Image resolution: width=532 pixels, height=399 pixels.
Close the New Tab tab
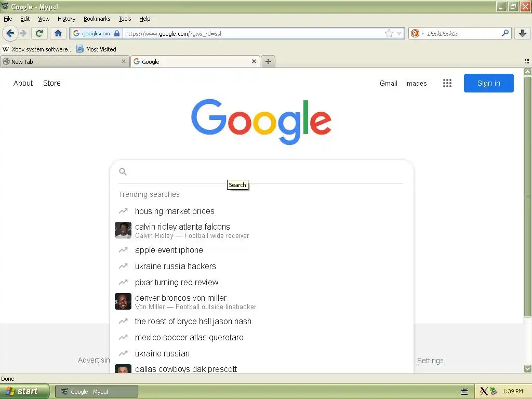coord(124,61)
